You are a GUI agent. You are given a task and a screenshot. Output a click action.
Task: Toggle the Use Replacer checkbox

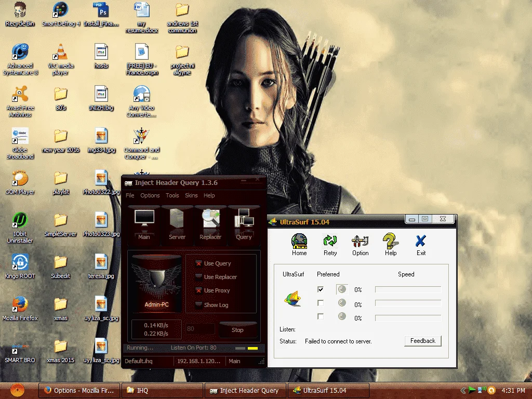199,277
